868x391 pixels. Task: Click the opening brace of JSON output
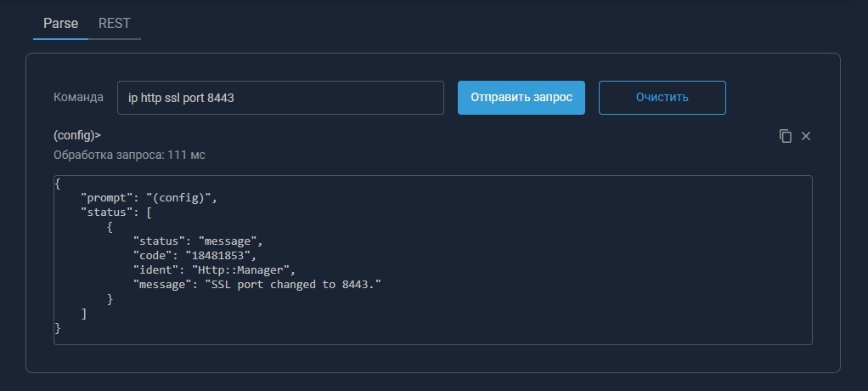click(58, 184)
